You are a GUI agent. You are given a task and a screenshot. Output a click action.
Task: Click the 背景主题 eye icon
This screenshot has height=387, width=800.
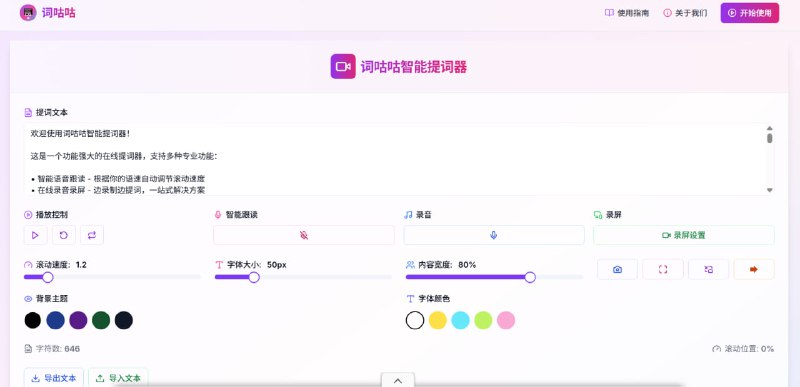click(28, 299)
